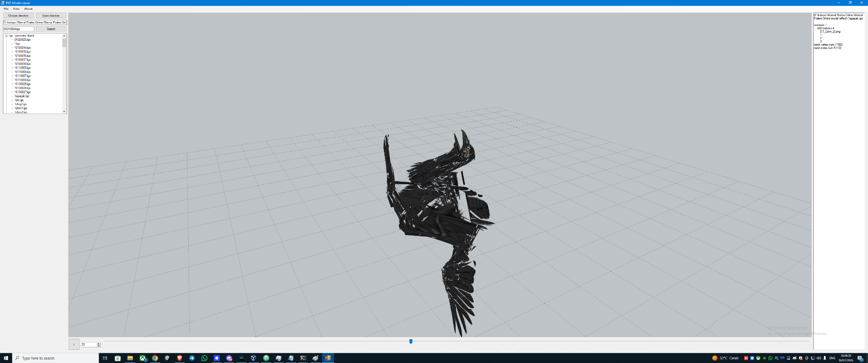Screen dimensions: 868x363
Task: Open WhatsApp from the taskbar
Action: click(204, 358)
